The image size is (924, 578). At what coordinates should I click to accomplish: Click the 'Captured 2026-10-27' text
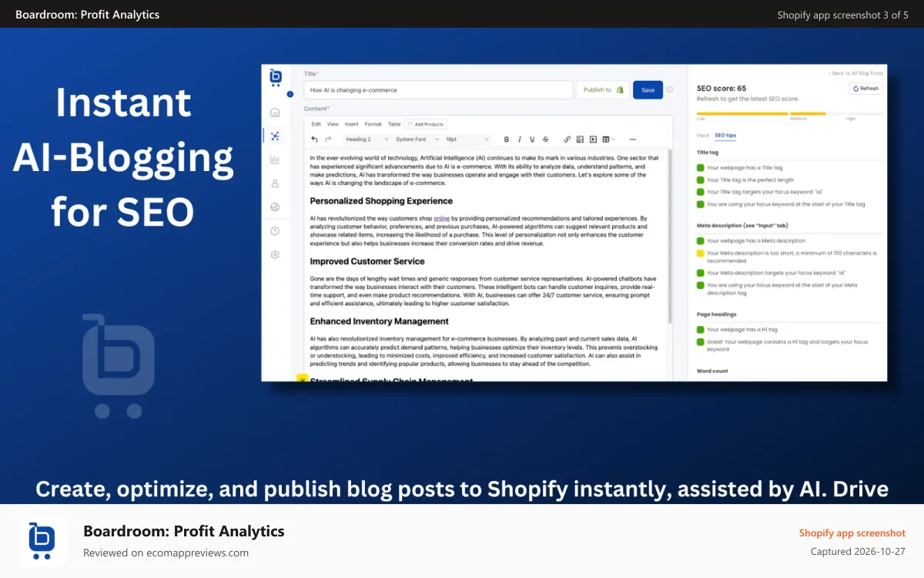859,551
